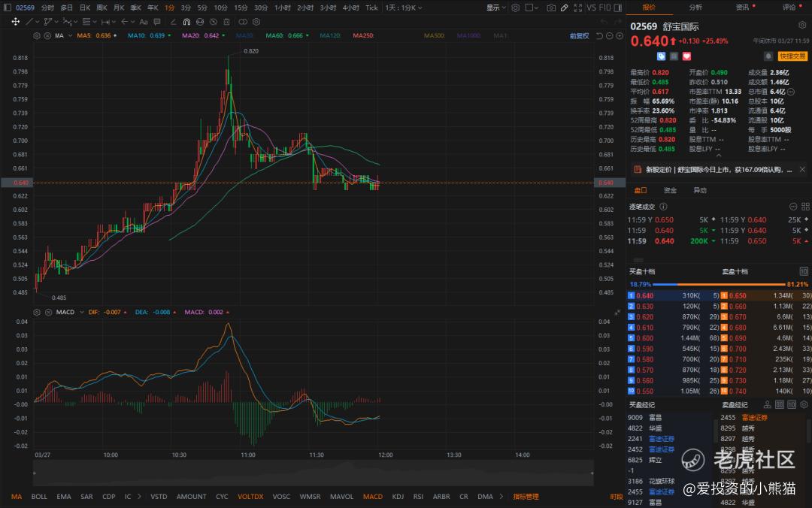
Task: Expand the line tool options arrow
Action: (x=37, y=22)
